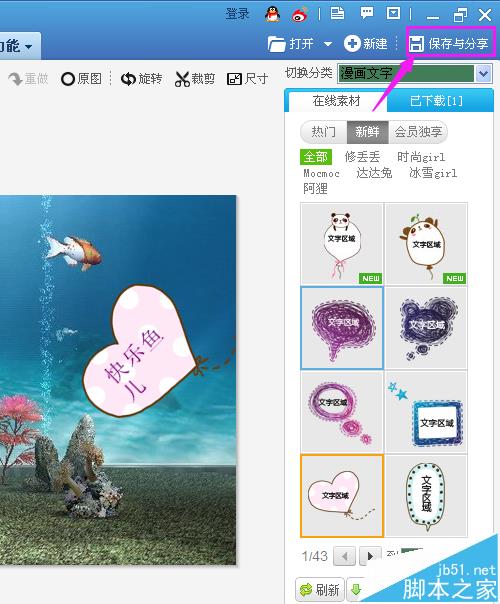
Task: Toggle the 会员独享 filter segment
Action: tap(418, 132)
